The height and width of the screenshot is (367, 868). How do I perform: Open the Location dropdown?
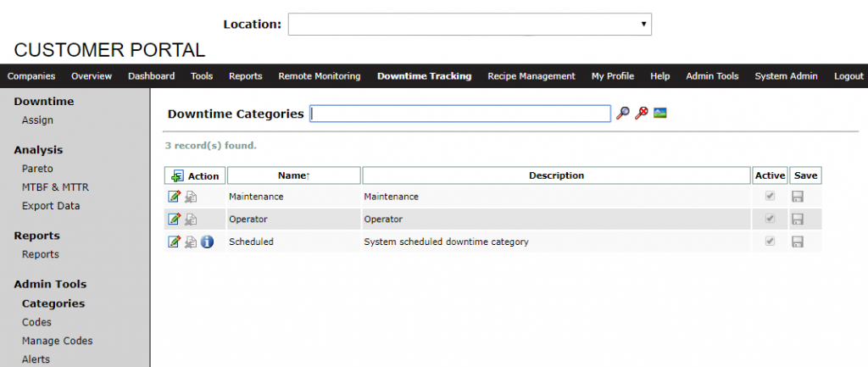tap(470, 25)
